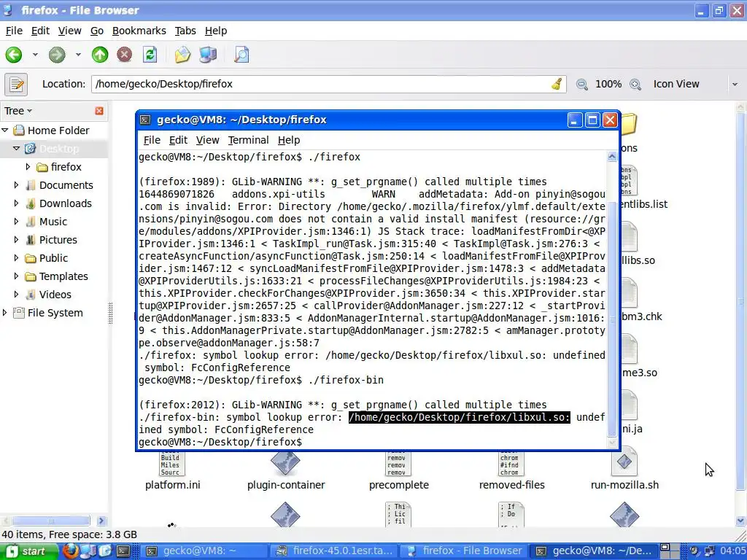This screenshot has width=747, height=560.
Task: Select the precomplete file icon
Action: pos(399,463)
